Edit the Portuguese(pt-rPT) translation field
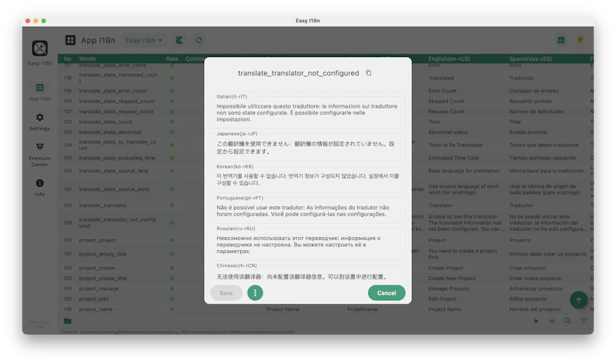 click(x=307, y=211)
